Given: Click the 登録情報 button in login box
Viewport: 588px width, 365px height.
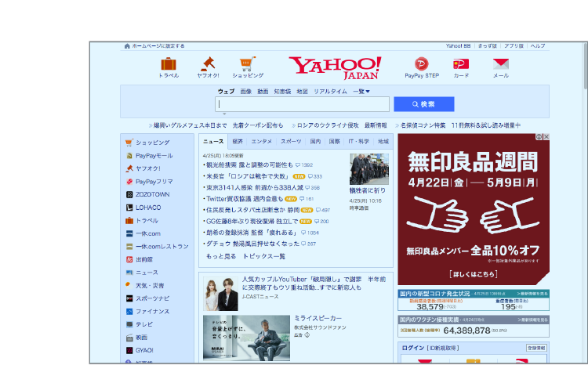Looking at the screenshot, I should pyautogui.click(x=536, y=348).
